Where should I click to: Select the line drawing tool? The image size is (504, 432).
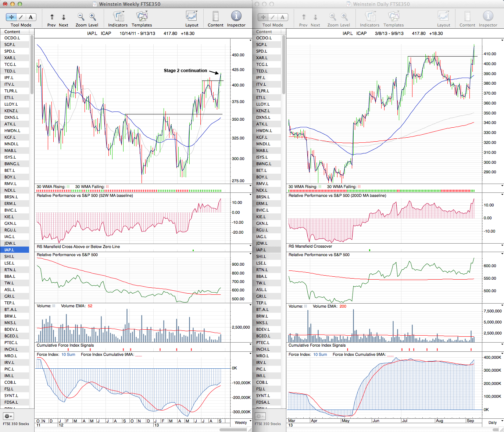(x=21, y=17)
